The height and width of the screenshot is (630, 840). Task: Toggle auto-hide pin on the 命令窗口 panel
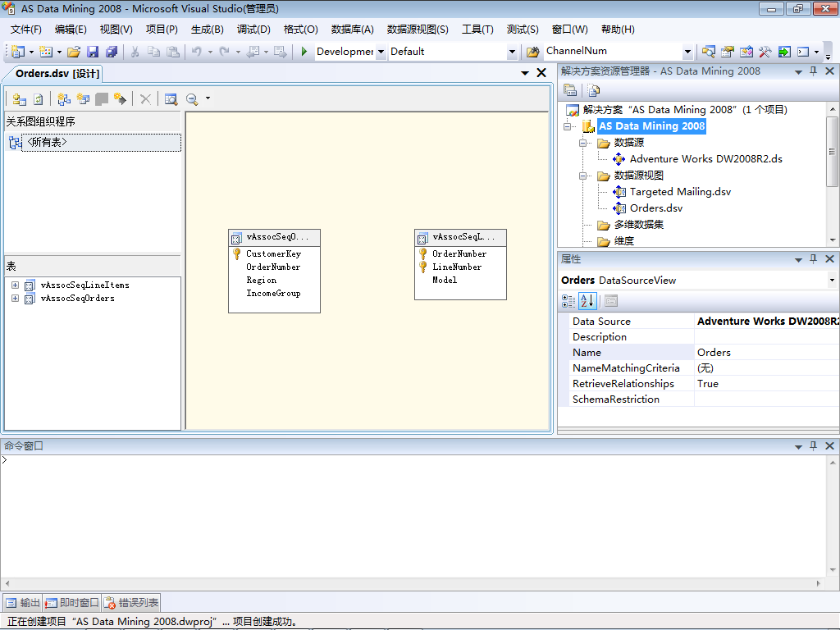[813, 445]
